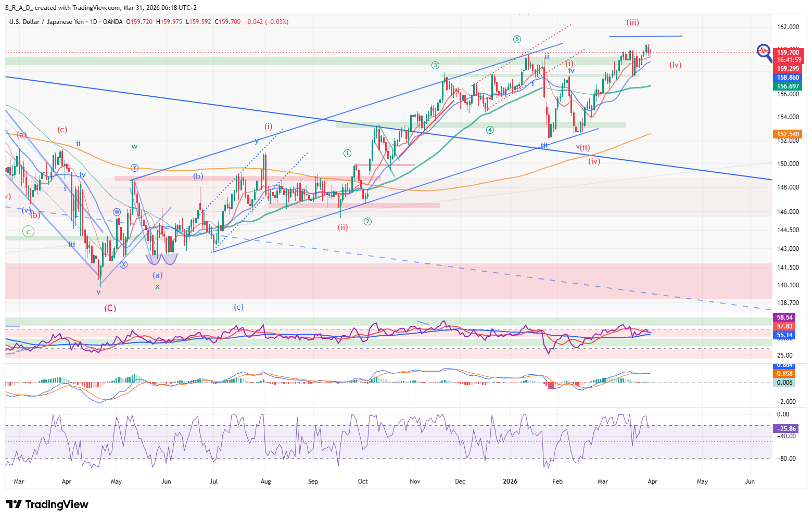Viewport: 812px width, 520px height.
Task: Select the magenta (C) wave label
Action: (x=110, y=308)
